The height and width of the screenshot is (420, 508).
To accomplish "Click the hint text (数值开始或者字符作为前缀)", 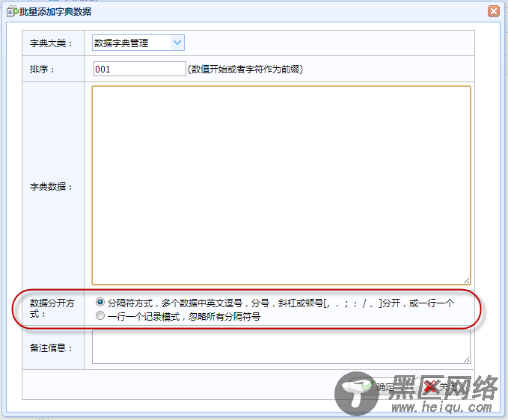I will 245,70.
